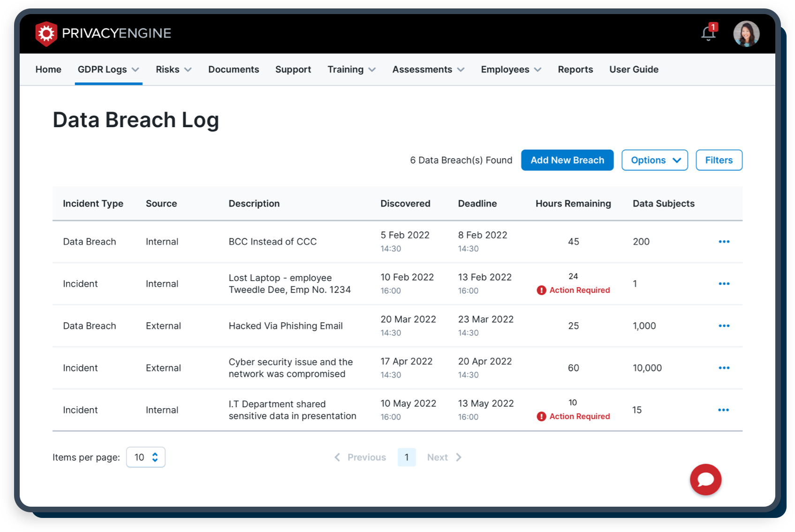795x532 pixels.
Task: Open the chat support bubble
Action: coord(705,479)
